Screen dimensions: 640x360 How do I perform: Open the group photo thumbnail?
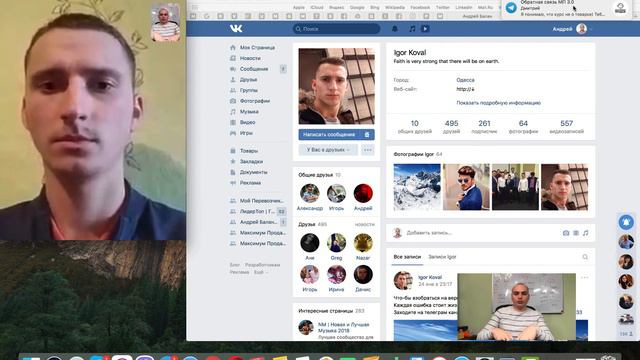pyautogui.click(x=515, y=187)
